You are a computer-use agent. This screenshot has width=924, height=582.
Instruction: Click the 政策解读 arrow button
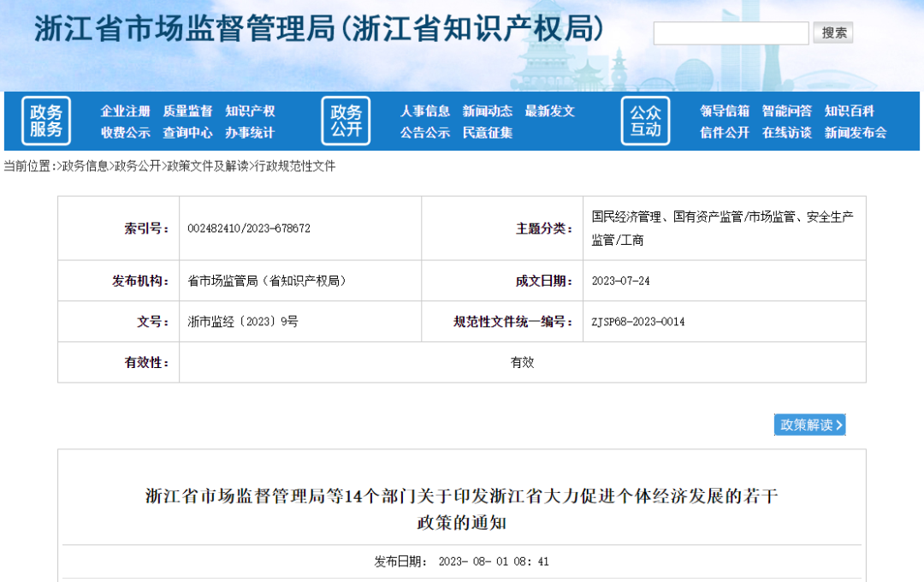809,425
